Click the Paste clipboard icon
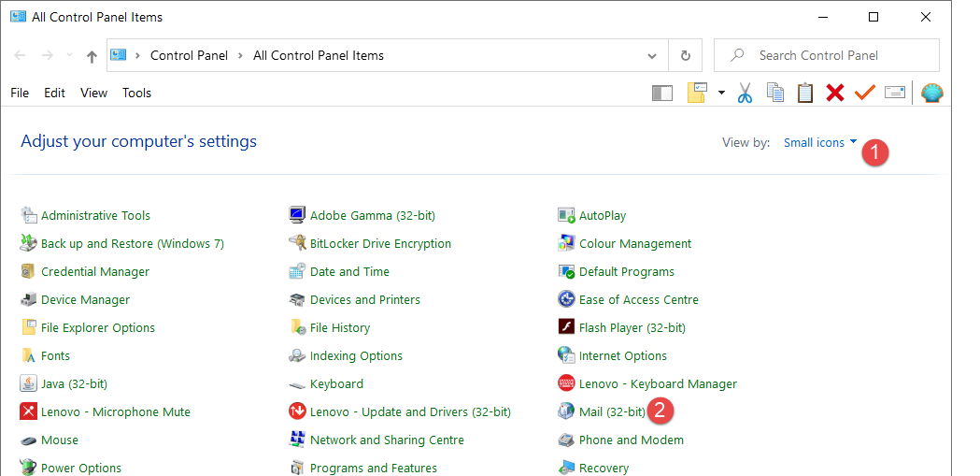Image resolution: width=980 pixels, height=476 pixels. tap(804, 93)
